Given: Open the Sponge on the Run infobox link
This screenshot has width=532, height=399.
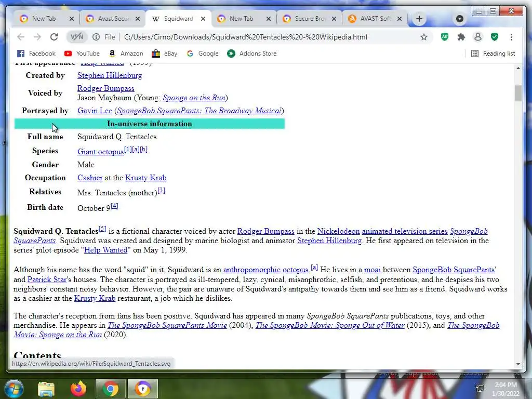Looking at the screenshot, I should point(194,98).
